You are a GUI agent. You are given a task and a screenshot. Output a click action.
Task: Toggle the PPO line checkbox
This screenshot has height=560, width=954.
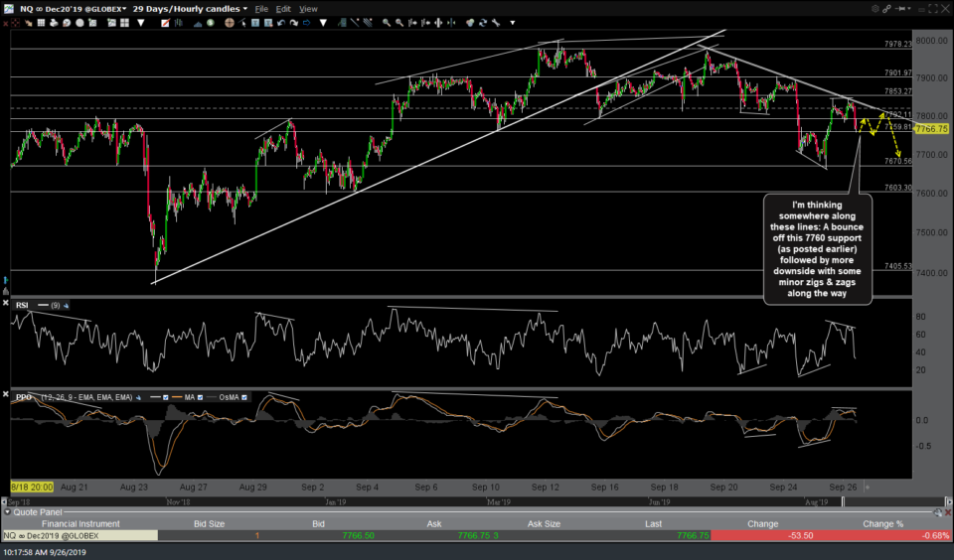coord(165,397)
